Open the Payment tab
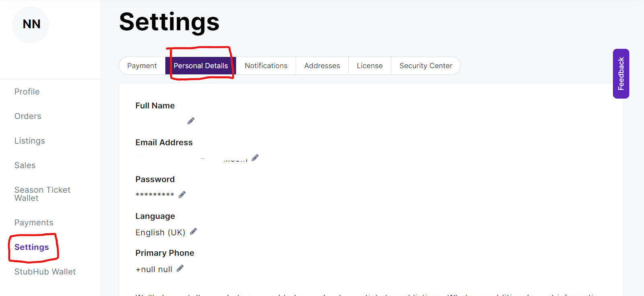Image resolution: width=644 pixels, height=296 pixels. click(x=142, y=66)
